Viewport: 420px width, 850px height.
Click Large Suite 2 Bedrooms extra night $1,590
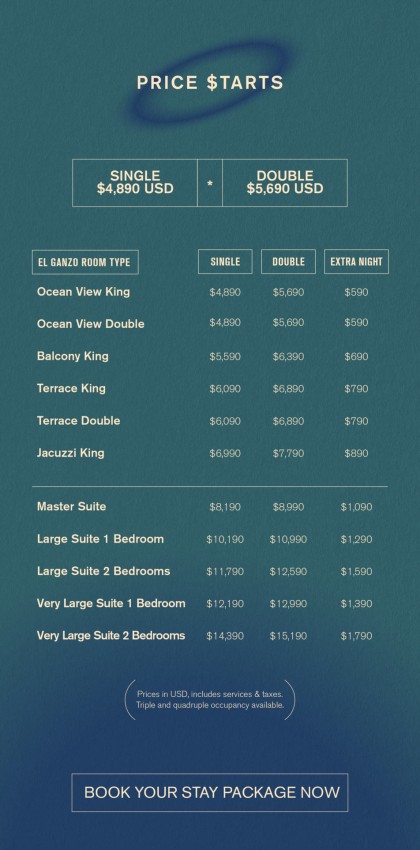tap(356, 571)
